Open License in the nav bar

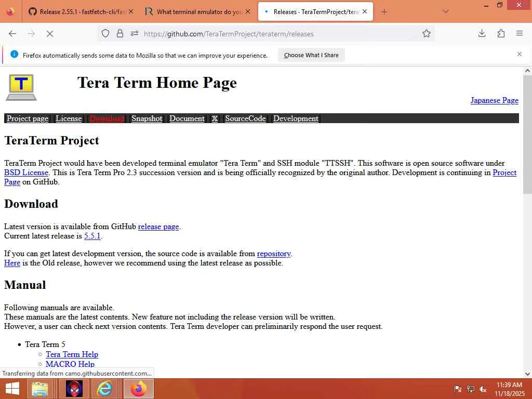pos(69,118)
